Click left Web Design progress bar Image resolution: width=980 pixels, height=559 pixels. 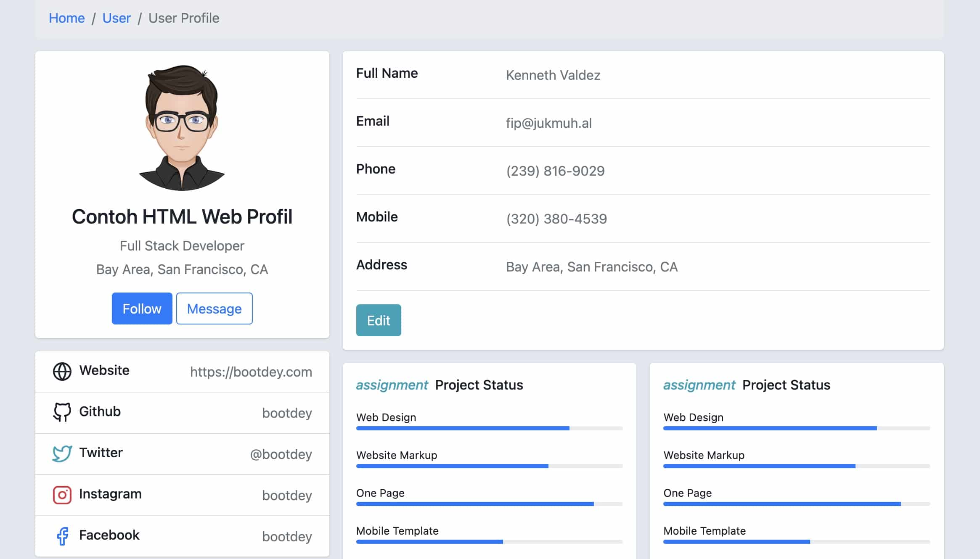click(489, 428)
